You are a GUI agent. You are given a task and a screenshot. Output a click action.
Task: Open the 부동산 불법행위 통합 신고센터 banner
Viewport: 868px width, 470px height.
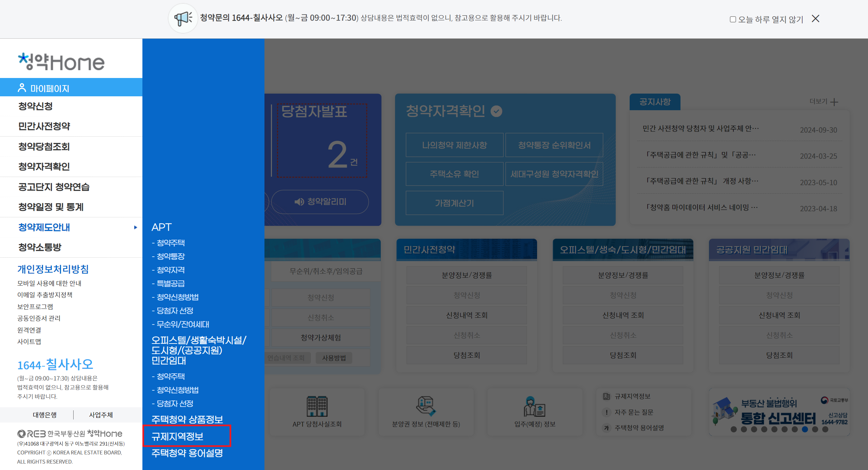tap(779, 411)
